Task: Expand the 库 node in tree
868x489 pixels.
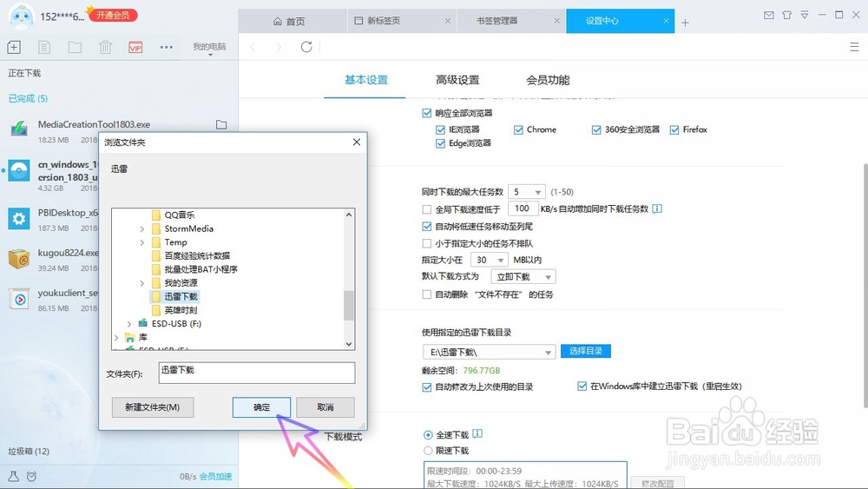Action: tap(116, 337)
